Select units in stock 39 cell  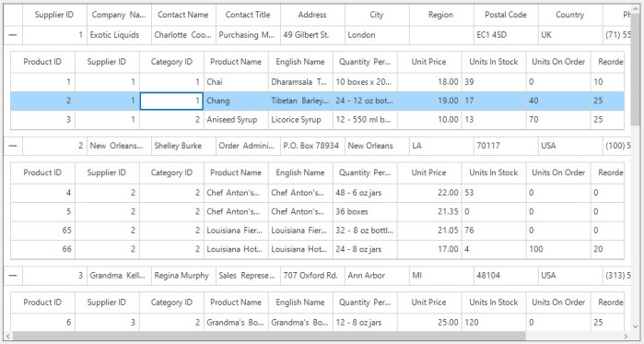tap(494, 82)
